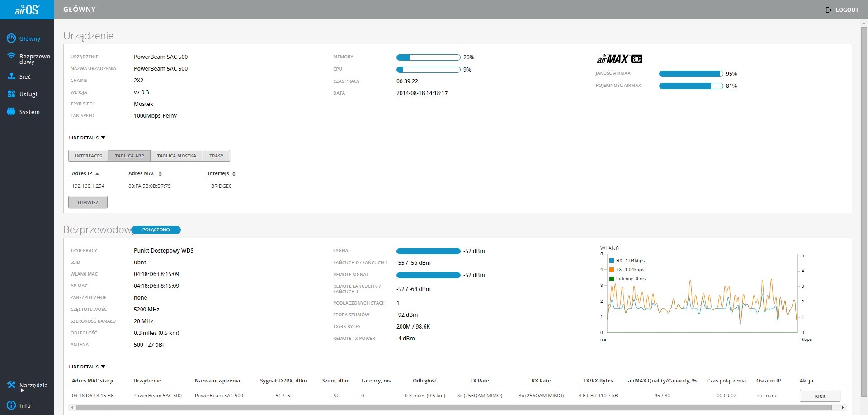
Task: Click IP address 192.168.1.254
Action: point(88,186)
